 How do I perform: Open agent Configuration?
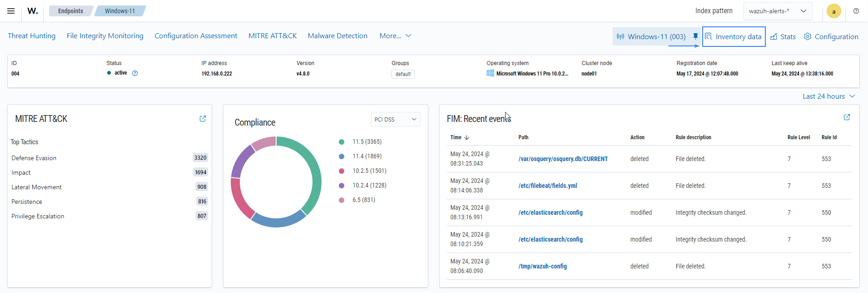[x=831, y=36]
